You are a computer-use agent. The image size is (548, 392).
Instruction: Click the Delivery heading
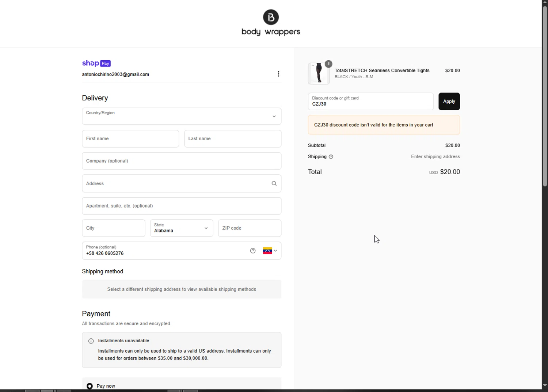point(95,98)
